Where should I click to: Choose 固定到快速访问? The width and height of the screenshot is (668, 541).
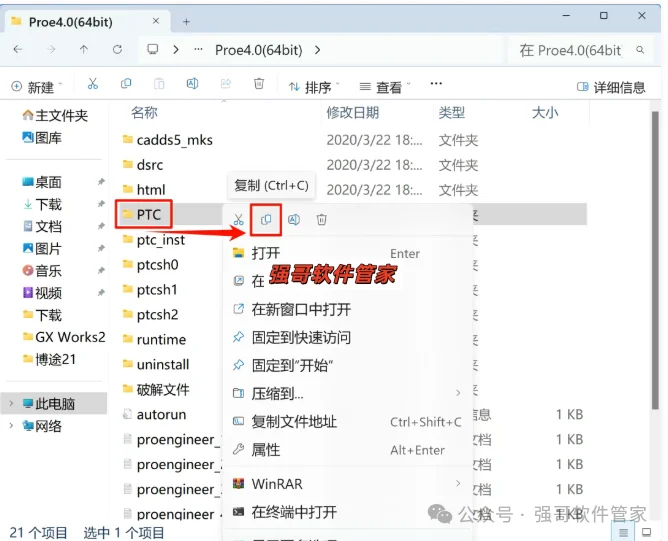tap(348, 337)
